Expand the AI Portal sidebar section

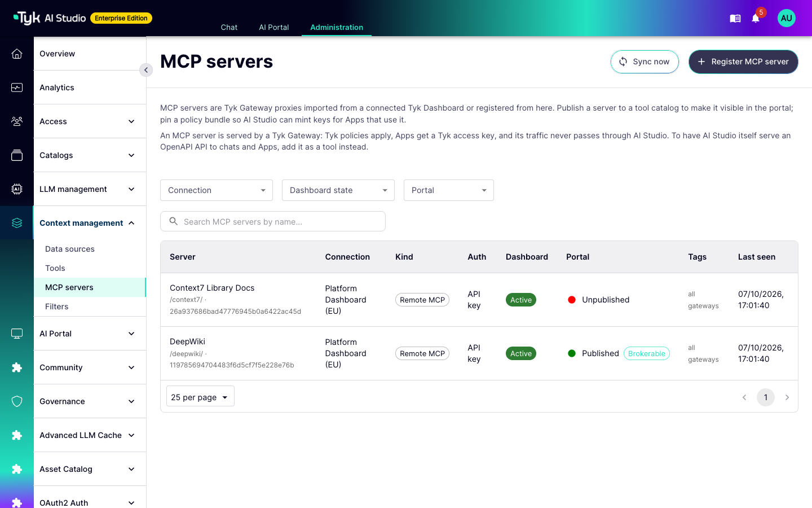[x=90, y=334]
